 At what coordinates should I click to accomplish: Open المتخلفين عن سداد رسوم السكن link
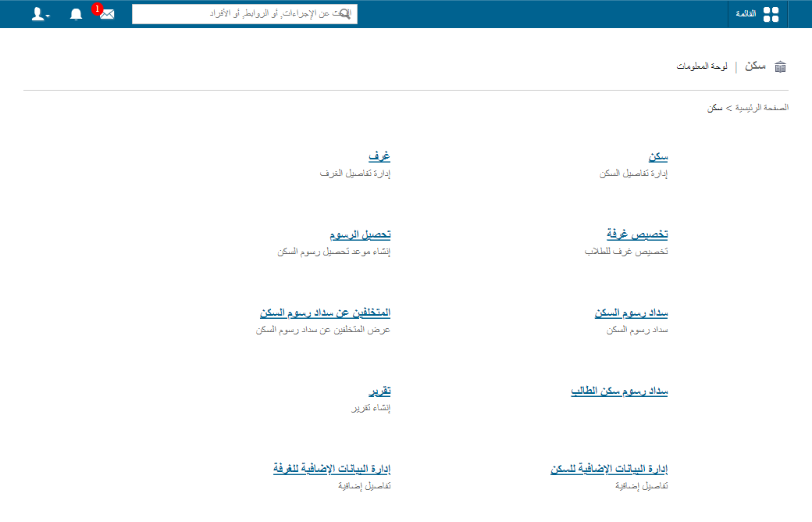pos(326,313)
